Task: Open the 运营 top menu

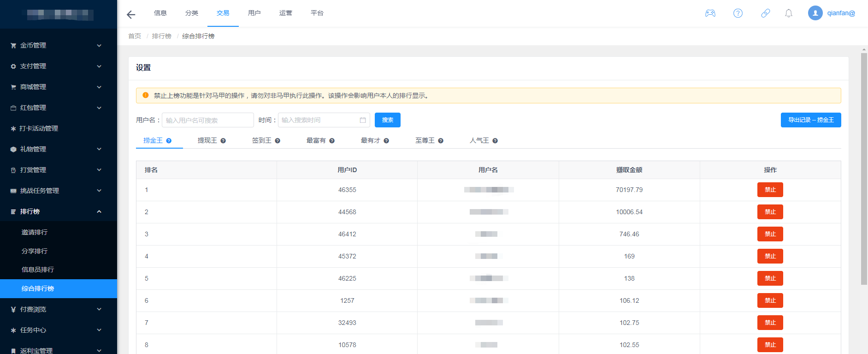Action: 286,13
